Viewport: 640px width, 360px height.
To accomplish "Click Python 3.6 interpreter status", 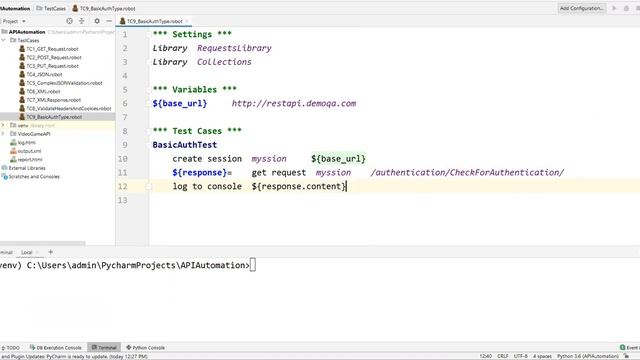I will [x=588, y=356].
